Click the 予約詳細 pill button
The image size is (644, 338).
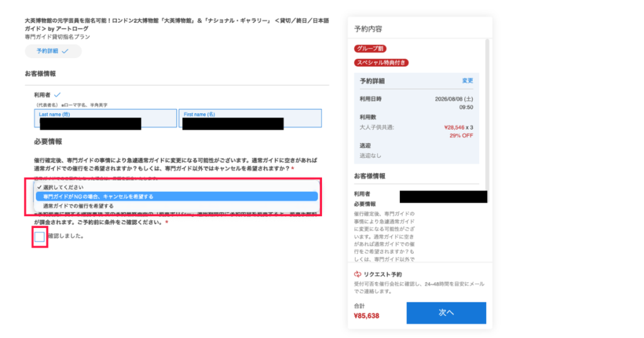click(x=53, y=52)
